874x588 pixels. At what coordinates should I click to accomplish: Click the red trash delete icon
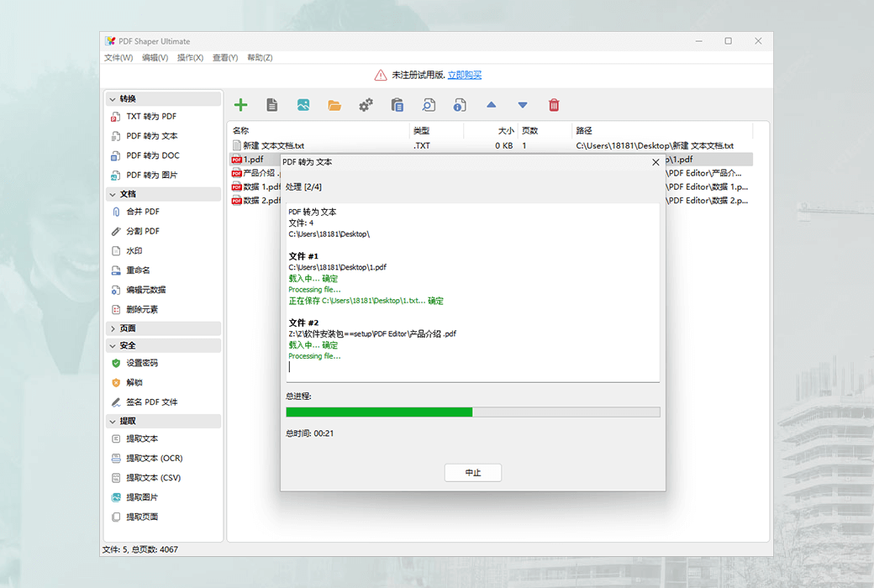pos(554,104)
